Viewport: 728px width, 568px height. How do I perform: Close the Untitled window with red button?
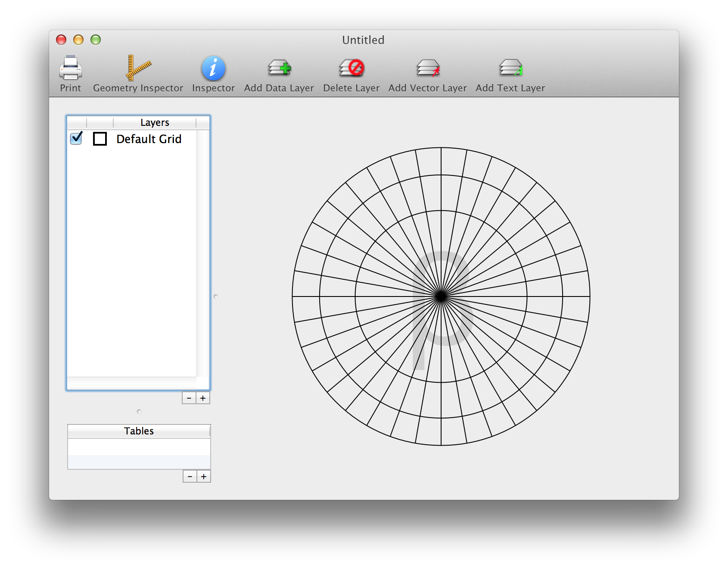(x=61, y=40)
